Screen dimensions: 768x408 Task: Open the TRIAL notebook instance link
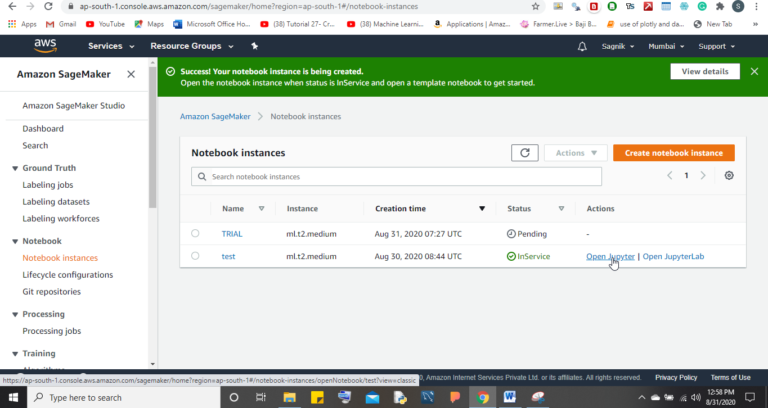[232, 234]
